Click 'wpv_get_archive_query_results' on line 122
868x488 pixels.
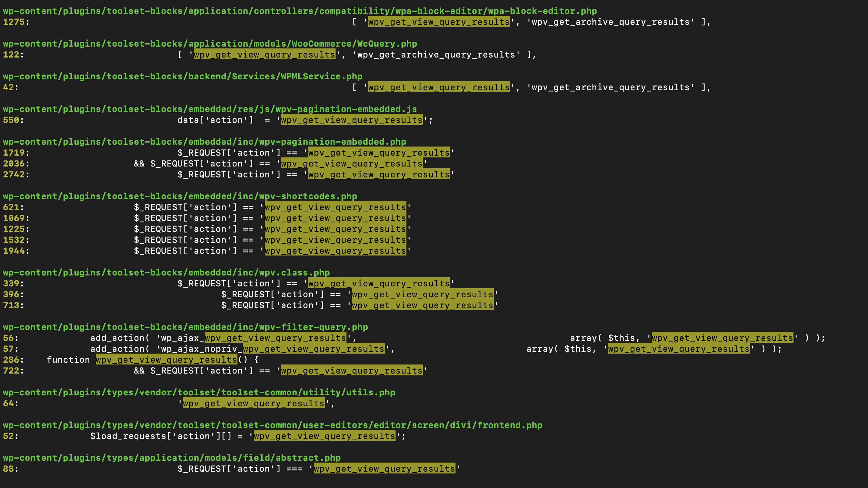[x=436, y=54]
